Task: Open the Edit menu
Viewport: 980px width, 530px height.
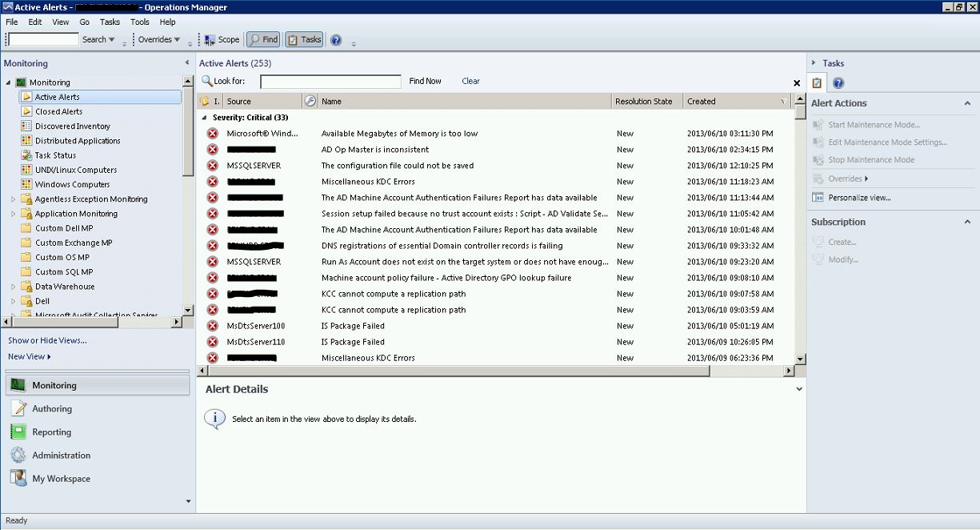Action: tap(35, 22)
